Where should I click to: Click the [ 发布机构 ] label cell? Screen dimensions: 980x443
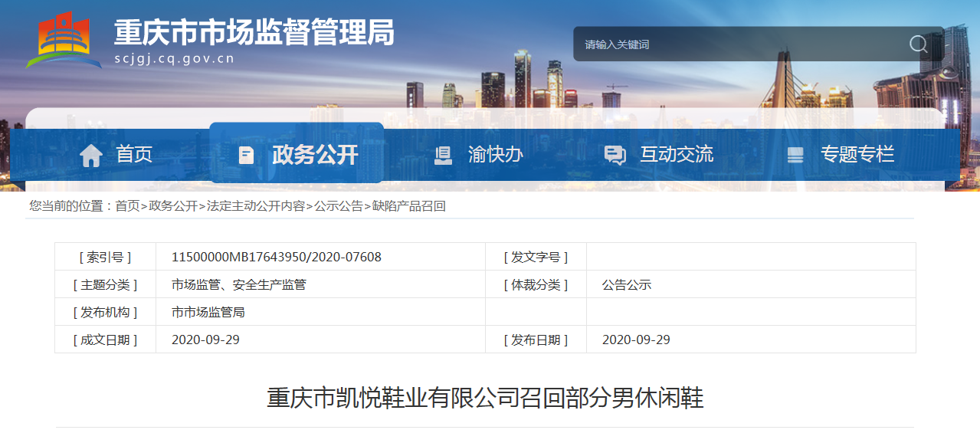[106, 312]
